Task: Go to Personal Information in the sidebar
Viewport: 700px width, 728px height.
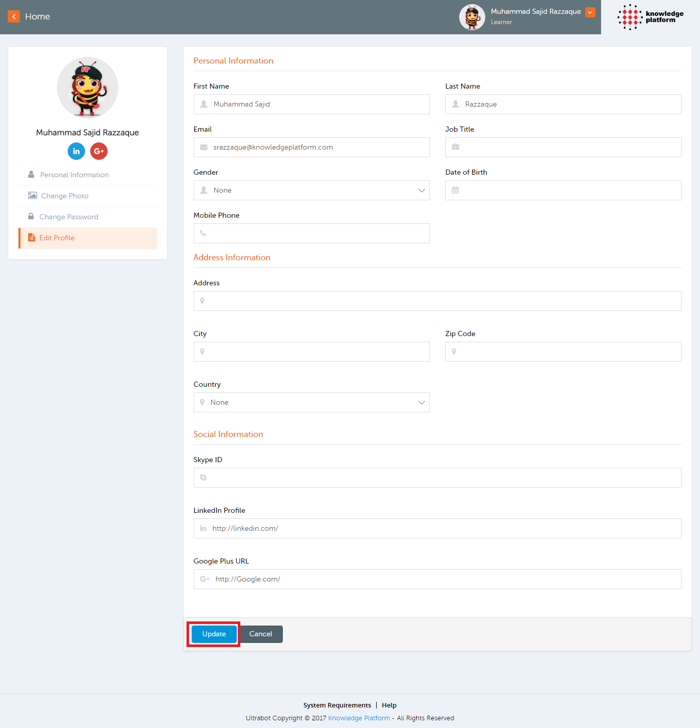Action: point(74,175)
